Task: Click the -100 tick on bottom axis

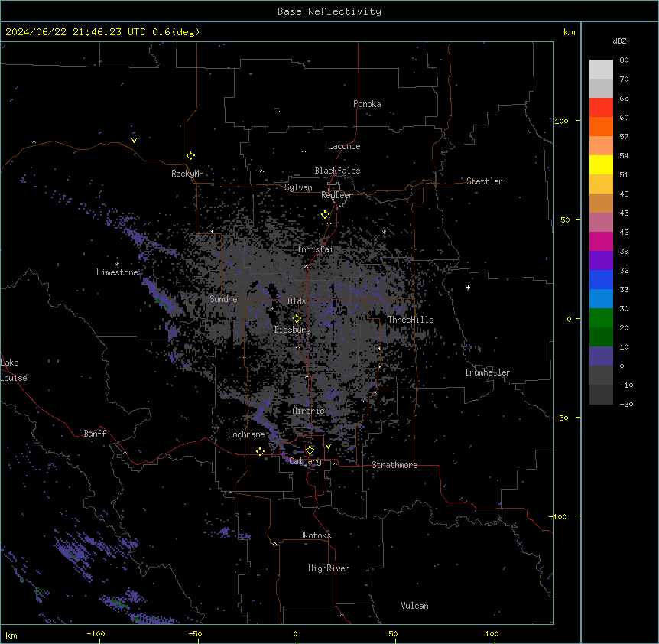Action: 96,633
